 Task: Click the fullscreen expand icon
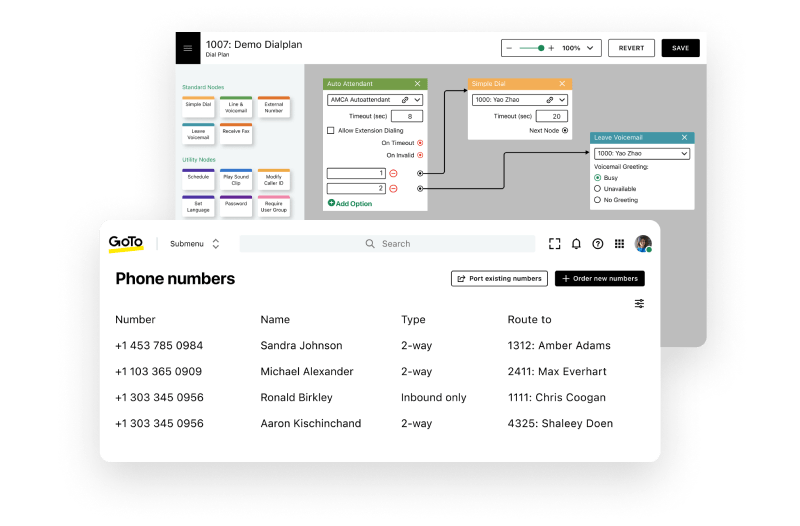point(555,243)
